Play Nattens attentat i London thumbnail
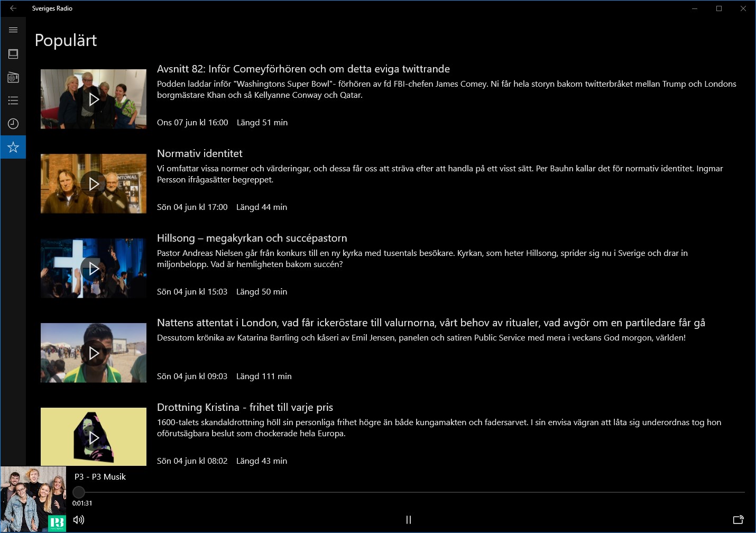Screen dimensions: 756x533 (94, 353)
